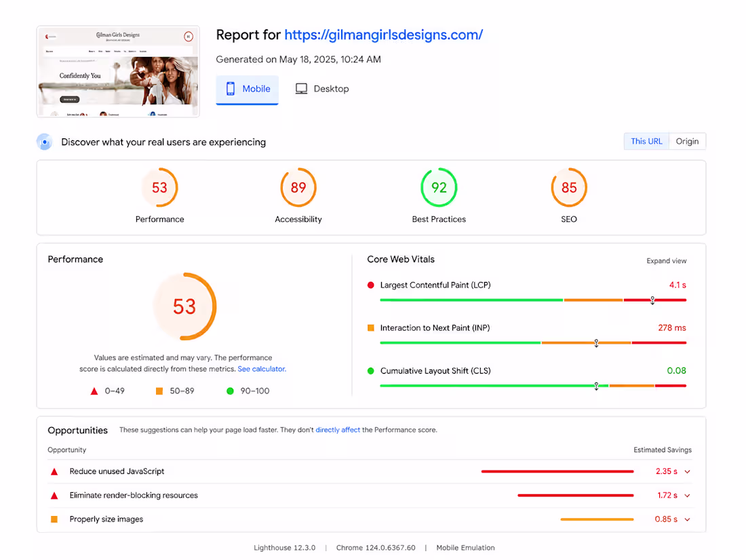Click the website screenshot thumbnail
The width and height of the screenshot is (746, 560).
118,71
